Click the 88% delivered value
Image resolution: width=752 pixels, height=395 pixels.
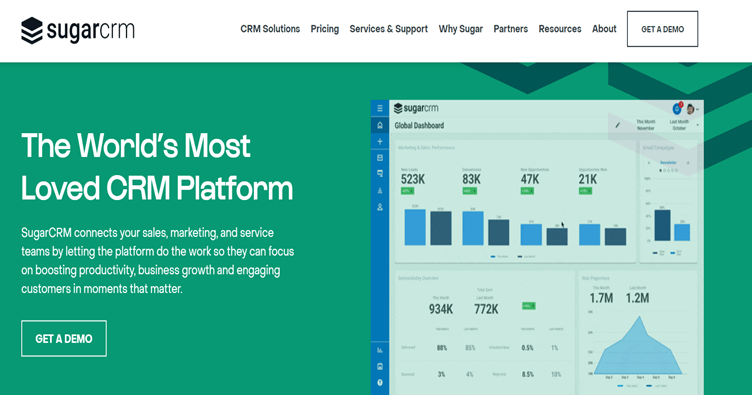pos(442,348)
